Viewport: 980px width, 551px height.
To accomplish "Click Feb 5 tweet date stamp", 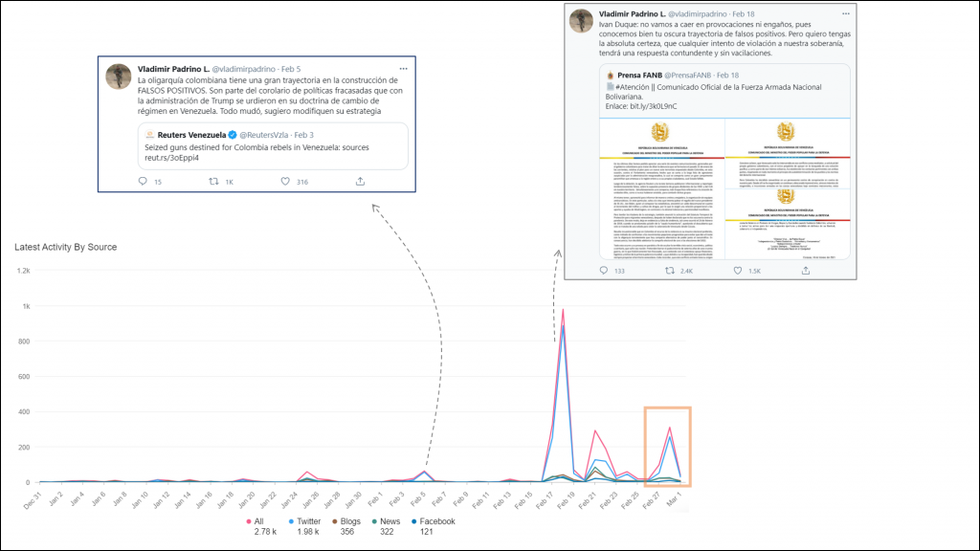I will tap(291, 69).
